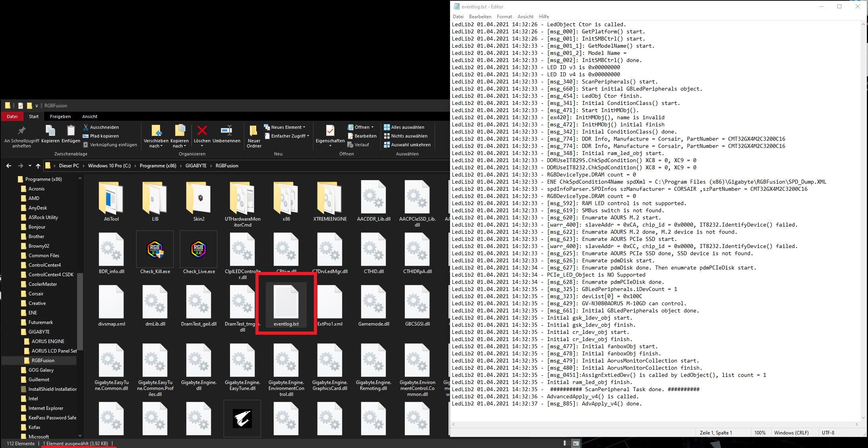Click Bearbeiten in Explorer ribbon

[x=362, y=136]
